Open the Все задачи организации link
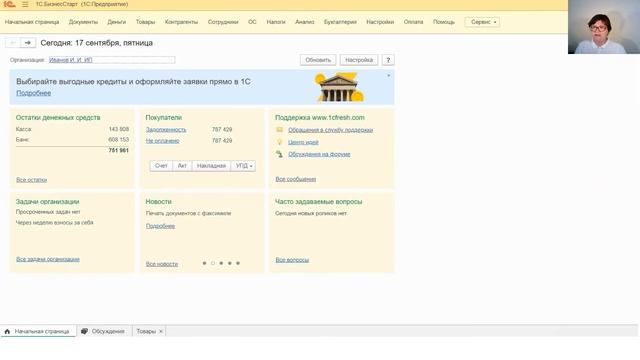 pyautogui.click(x=48, y=259)
